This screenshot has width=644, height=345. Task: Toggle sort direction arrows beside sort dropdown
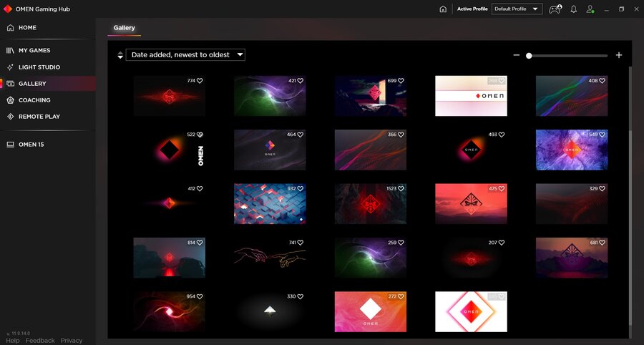click(x=120, y=55)
